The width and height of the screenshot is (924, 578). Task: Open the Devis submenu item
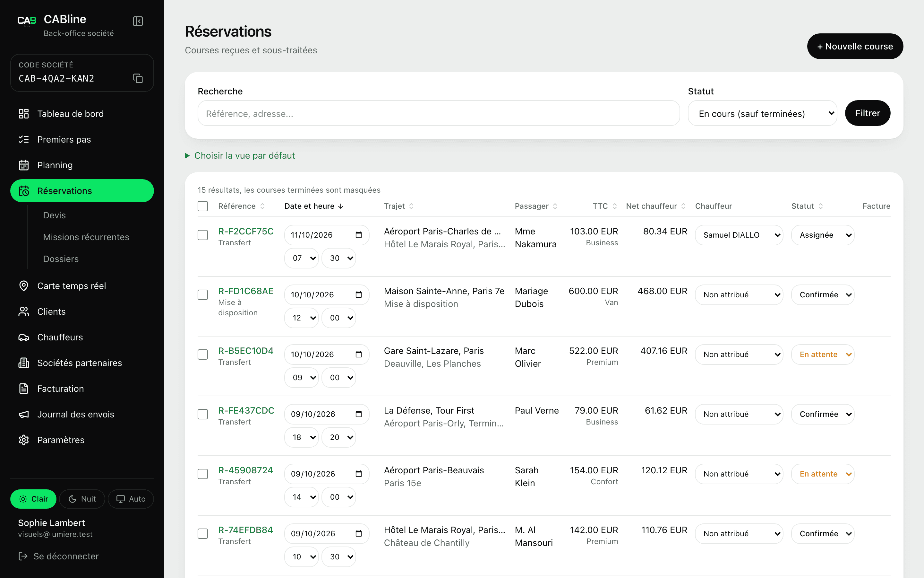pos(54,215)
